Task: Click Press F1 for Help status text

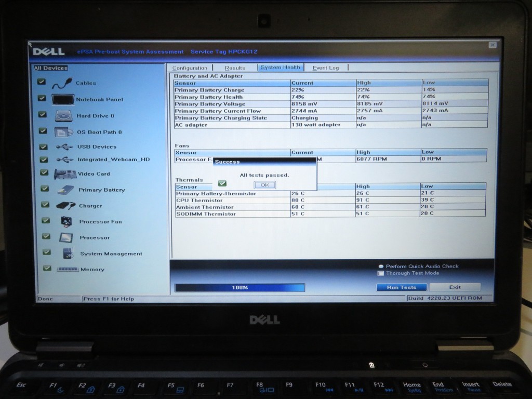Action: pyautogui.click(x=109, y=299)
